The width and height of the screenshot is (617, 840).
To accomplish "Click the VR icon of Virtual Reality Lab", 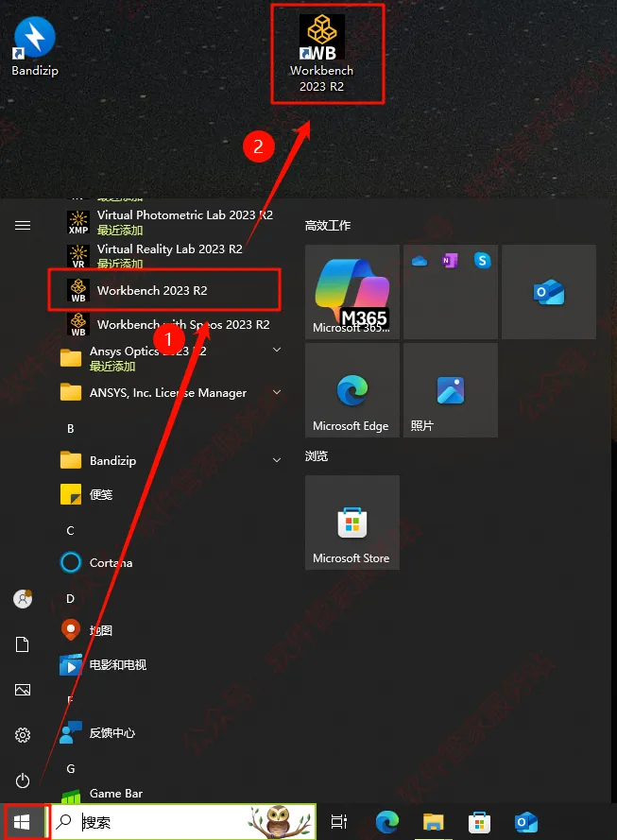I will tap(78, 256).
